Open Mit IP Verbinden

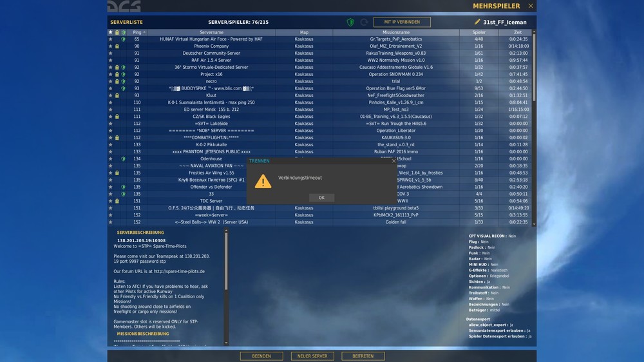point(402,22)
